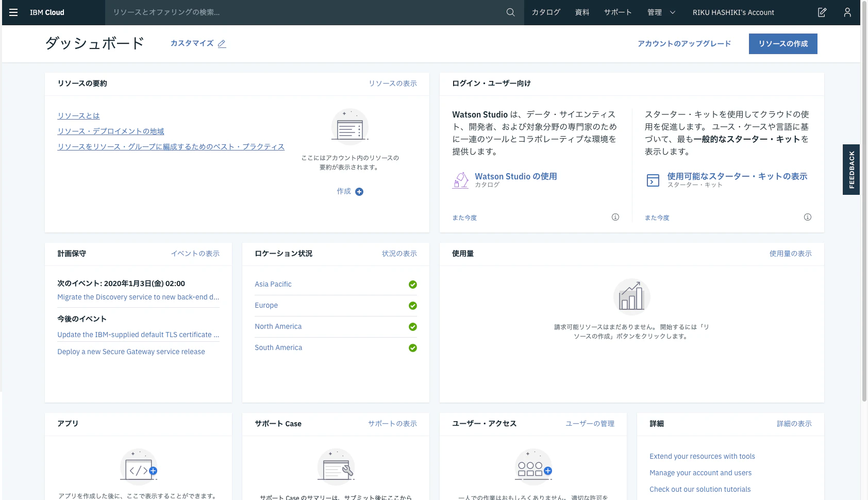This screenshot has width=868, height=500.
Task: Open Extend your resources with tools
Action: point(702,456)
